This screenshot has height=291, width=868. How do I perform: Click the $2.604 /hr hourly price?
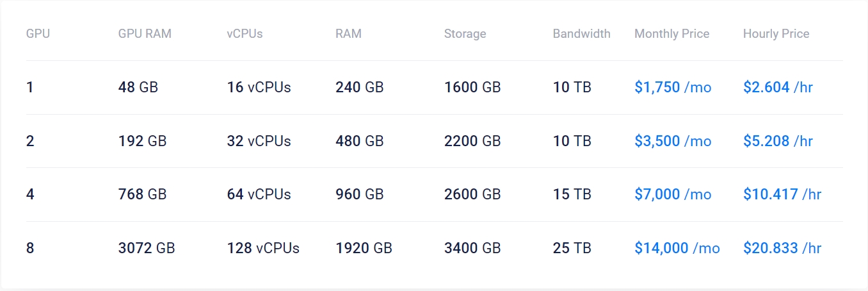(778, 87)
